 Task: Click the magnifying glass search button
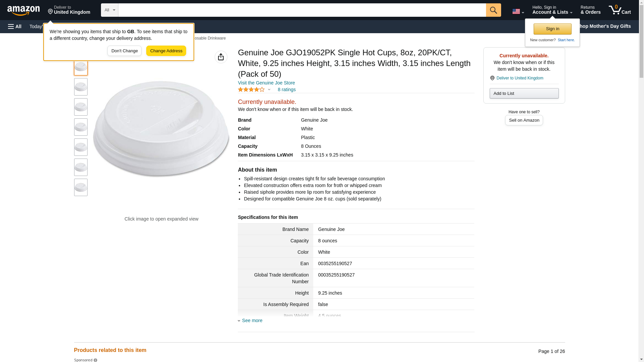[x=493, y=10]
